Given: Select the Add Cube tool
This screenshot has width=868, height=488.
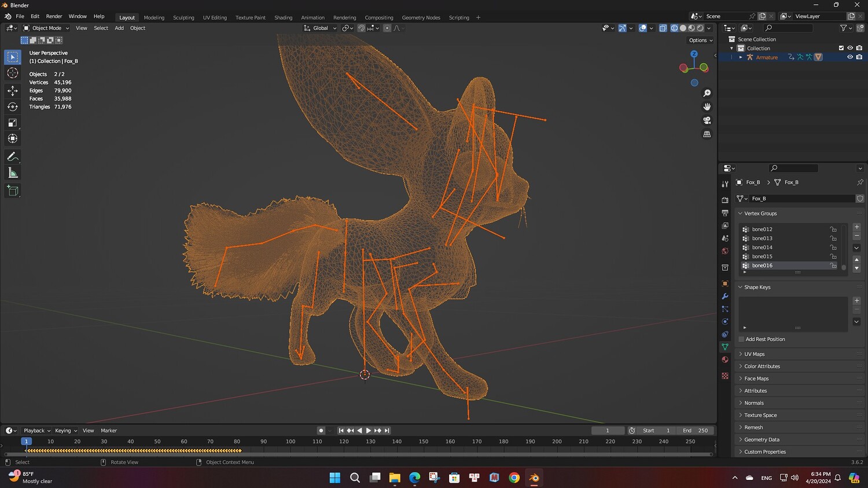Looking at the screenshot, I should click(x=13, y=191).
